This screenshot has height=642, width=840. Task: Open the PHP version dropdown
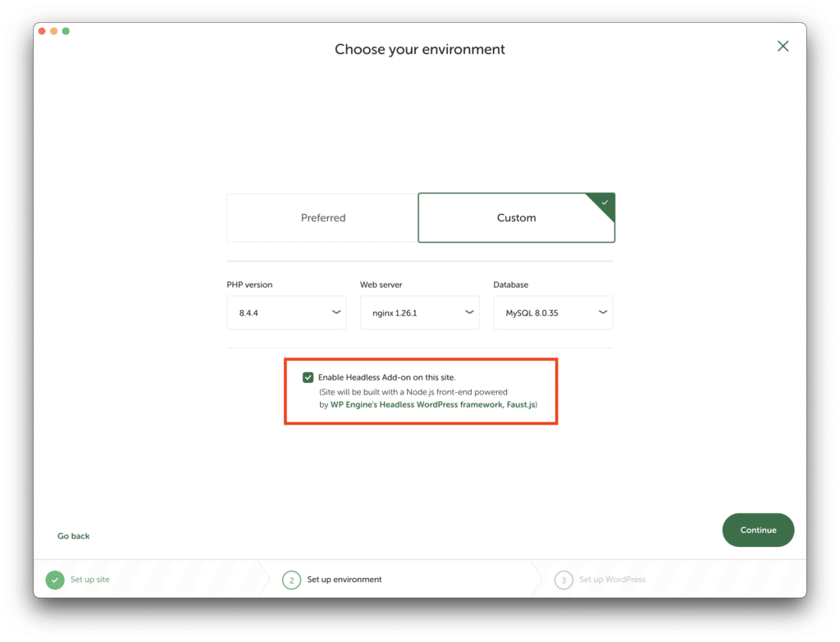tap(286, 312)
